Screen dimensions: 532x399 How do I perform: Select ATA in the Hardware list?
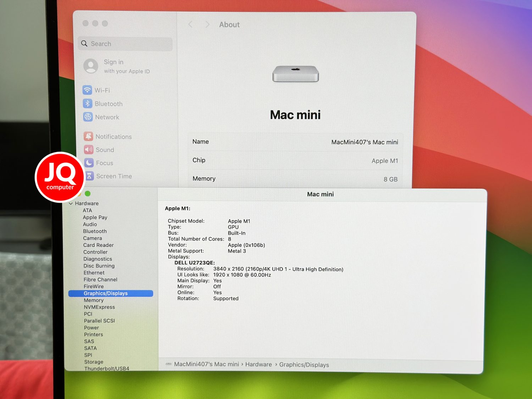click(87, 210)
